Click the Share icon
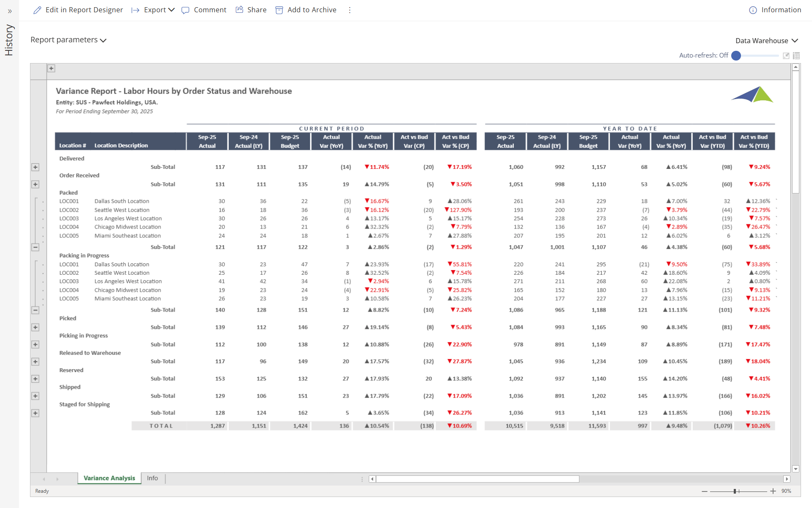 click(x=239, y=10)
